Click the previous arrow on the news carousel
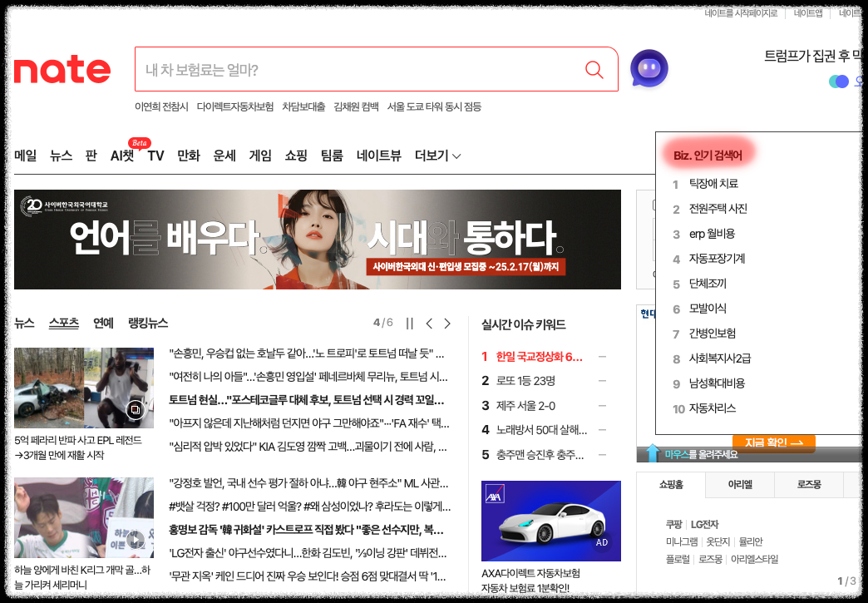The image size is (868, 603). (x=429, y=324)
